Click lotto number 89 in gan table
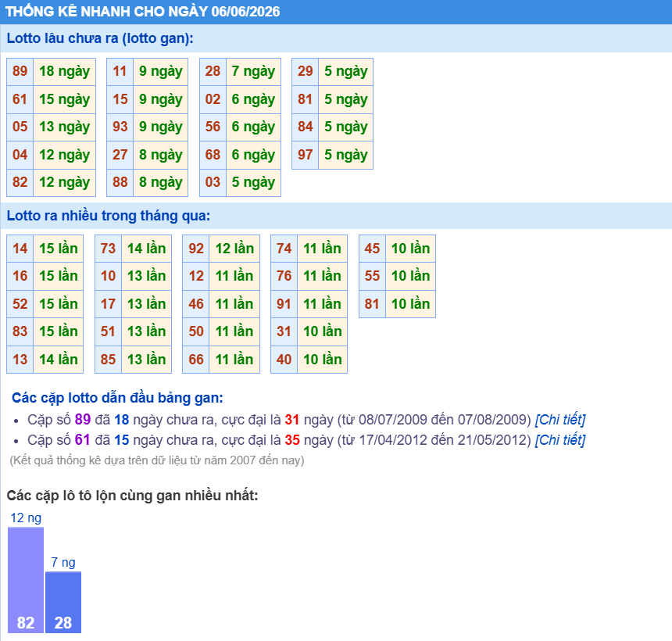This screenshot has width=672, height=641. [20, 71]
